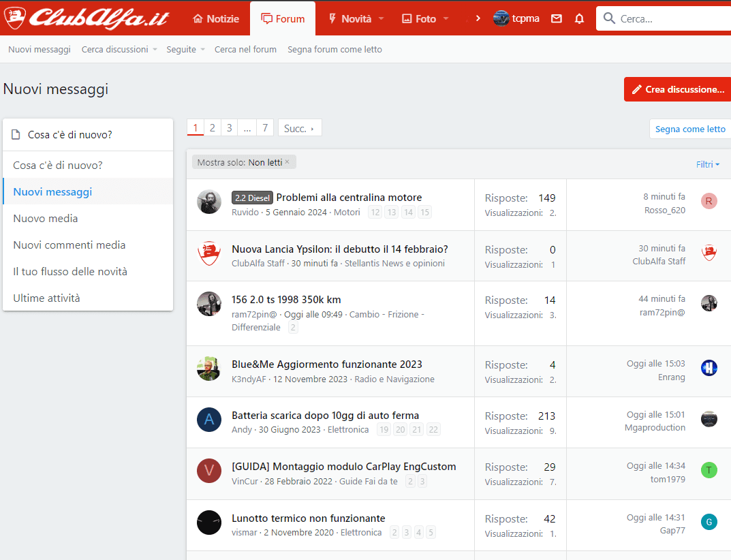This screenshot has height=560, width=731.
Task: Open Guide Fai da te forum link
Action: (x=369, y=481)
